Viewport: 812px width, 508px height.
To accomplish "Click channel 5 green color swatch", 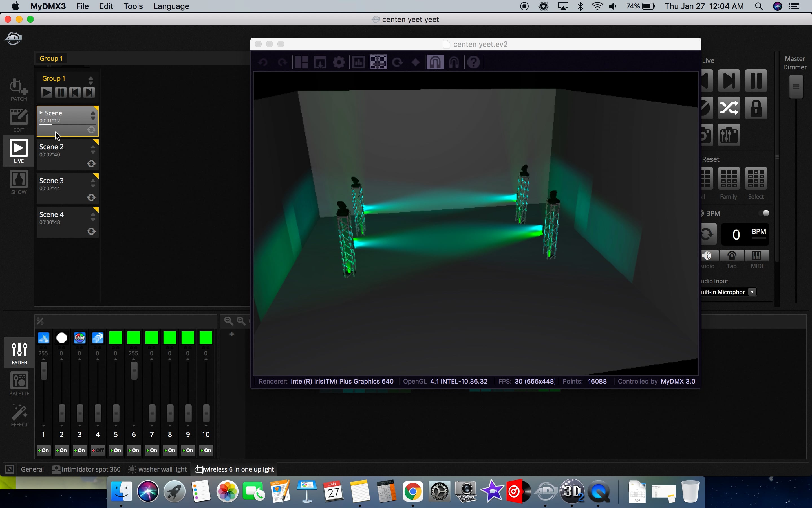I will 116,338.
